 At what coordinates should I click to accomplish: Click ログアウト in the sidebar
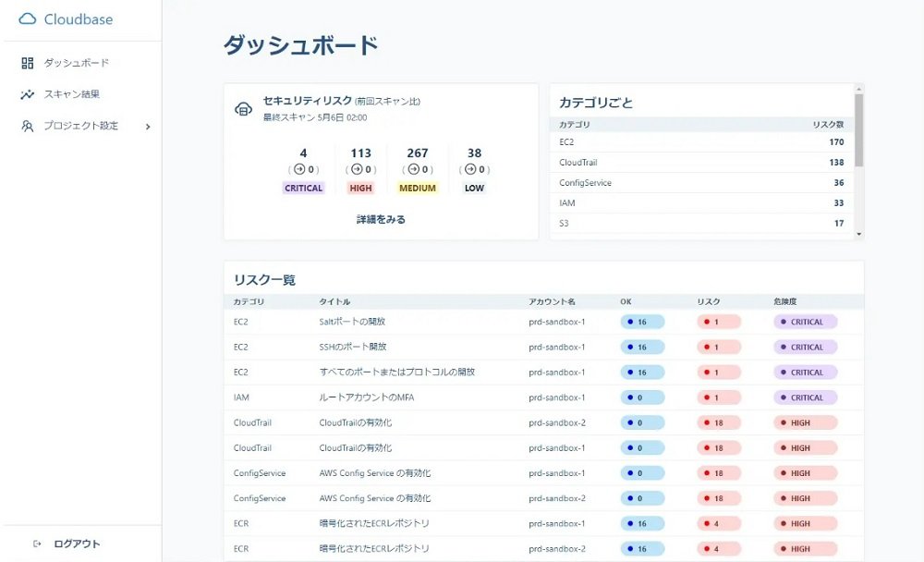[77, 544]
